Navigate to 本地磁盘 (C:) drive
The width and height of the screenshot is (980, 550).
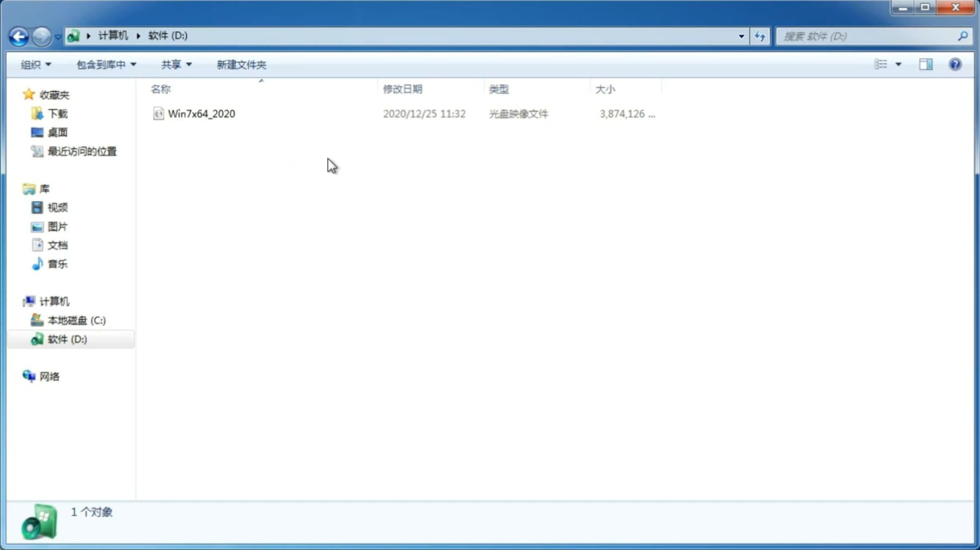76,320
